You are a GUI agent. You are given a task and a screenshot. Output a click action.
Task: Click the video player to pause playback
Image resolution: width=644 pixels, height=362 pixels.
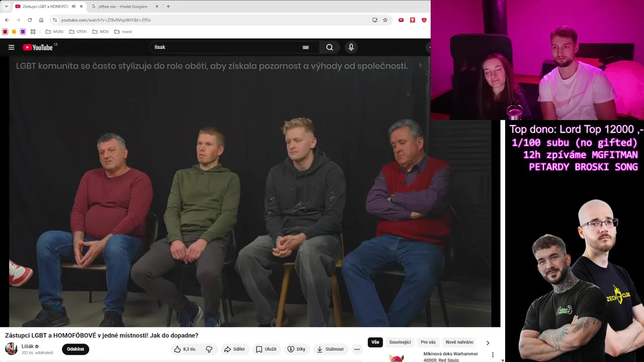[x=250, y=192]
